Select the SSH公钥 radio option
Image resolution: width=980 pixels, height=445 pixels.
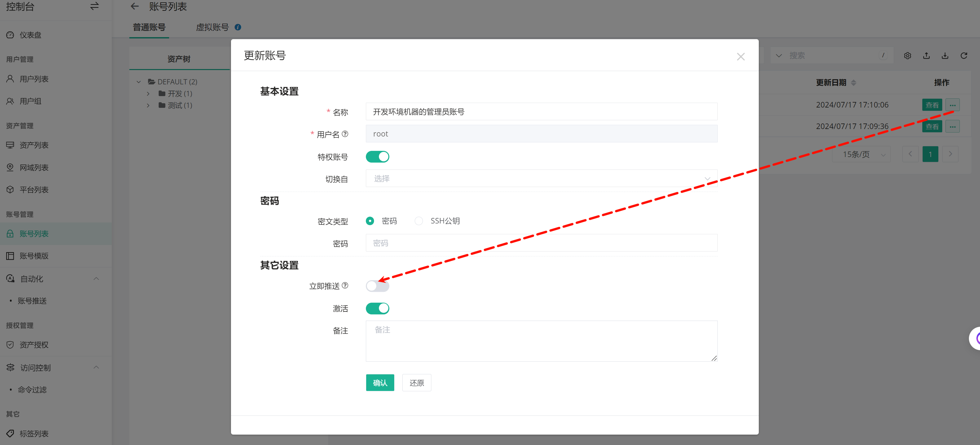pos(418,221)
